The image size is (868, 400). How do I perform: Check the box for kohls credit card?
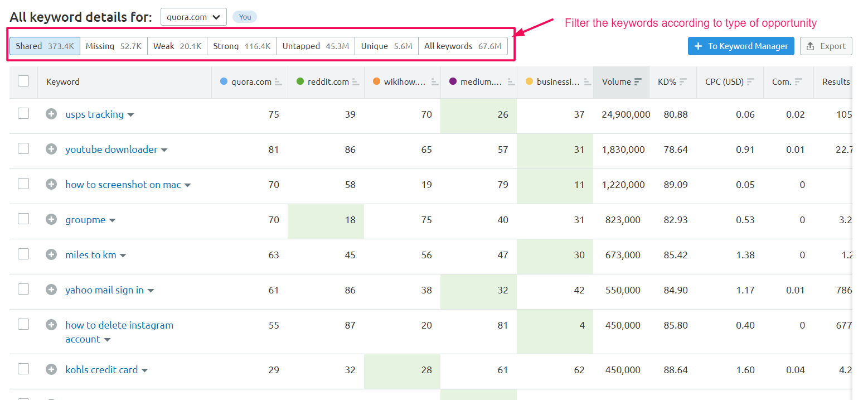coord(23,369)
